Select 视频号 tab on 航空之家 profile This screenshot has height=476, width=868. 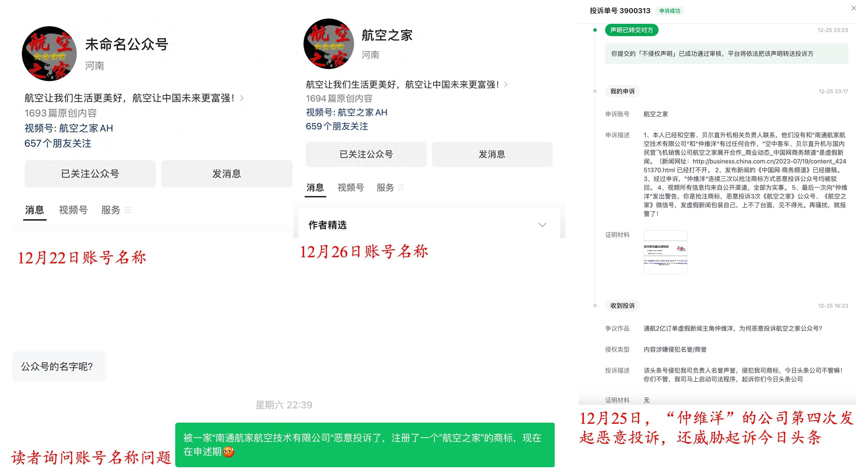(351, 187)
